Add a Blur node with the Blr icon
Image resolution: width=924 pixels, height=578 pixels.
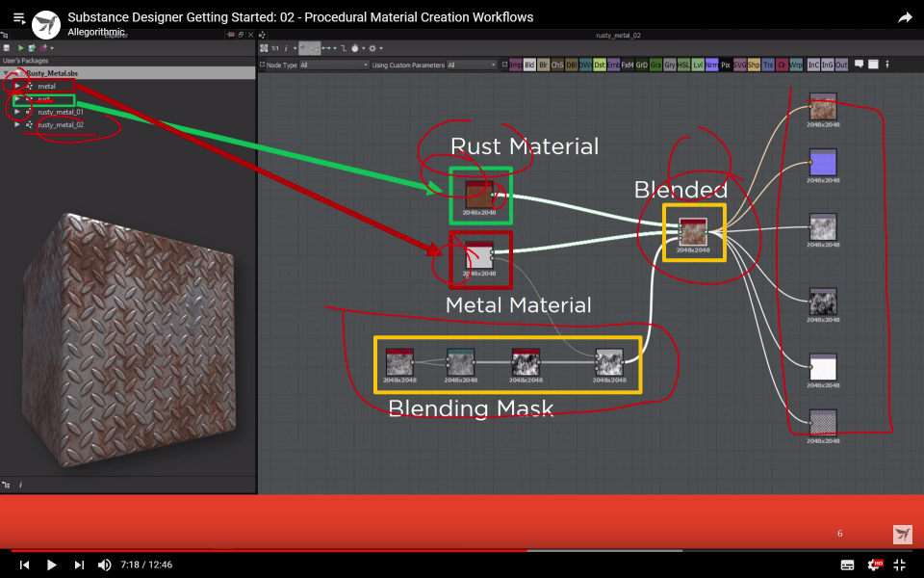point(543,65)
